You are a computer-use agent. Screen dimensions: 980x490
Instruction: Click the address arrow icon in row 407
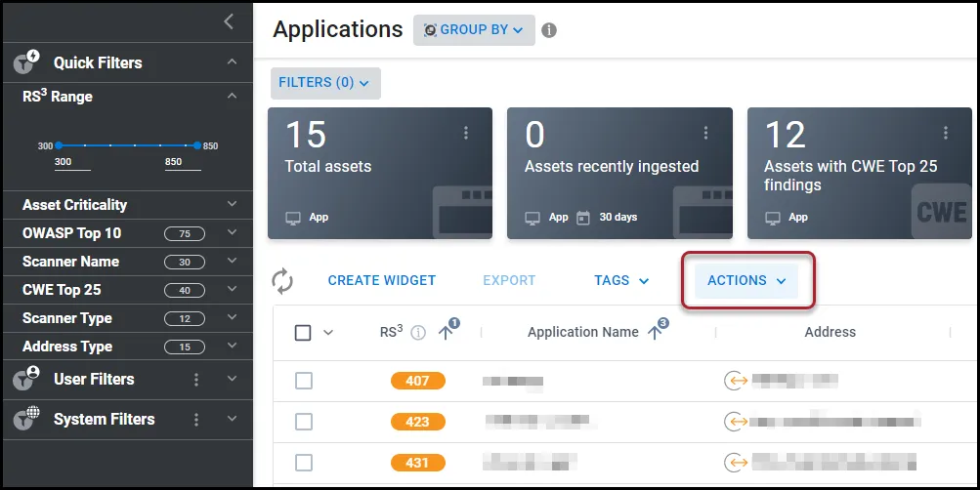736,380
